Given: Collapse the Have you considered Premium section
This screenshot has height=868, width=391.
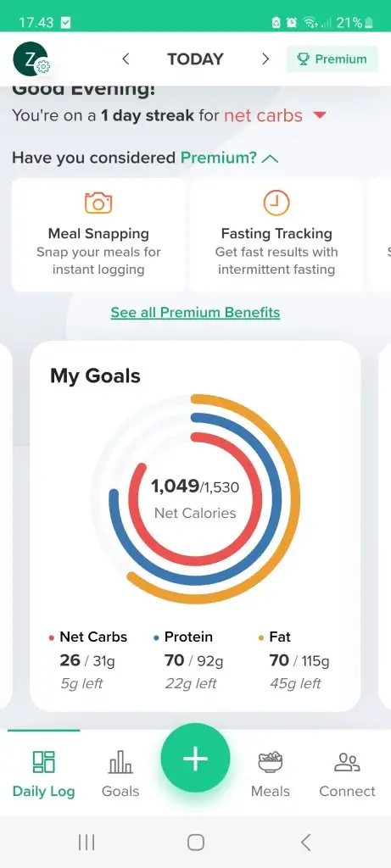Looking at the screenshot, I should (270, 159).
